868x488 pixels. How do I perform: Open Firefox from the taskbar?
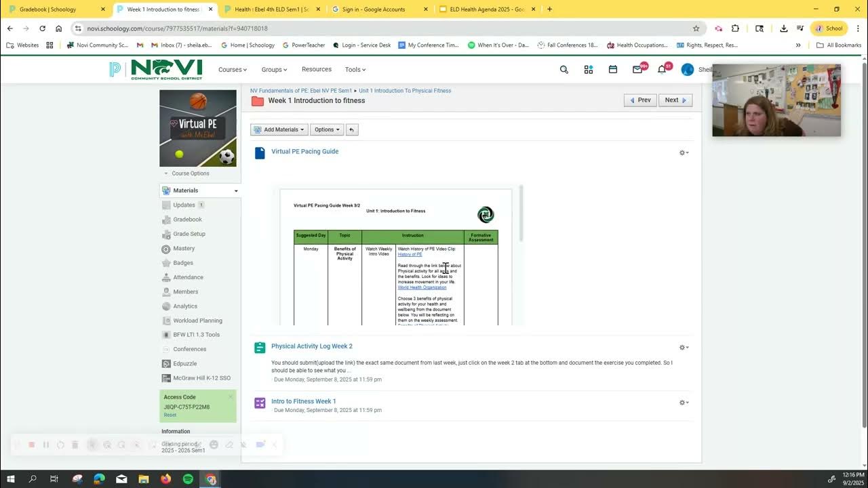click(166, 479)
